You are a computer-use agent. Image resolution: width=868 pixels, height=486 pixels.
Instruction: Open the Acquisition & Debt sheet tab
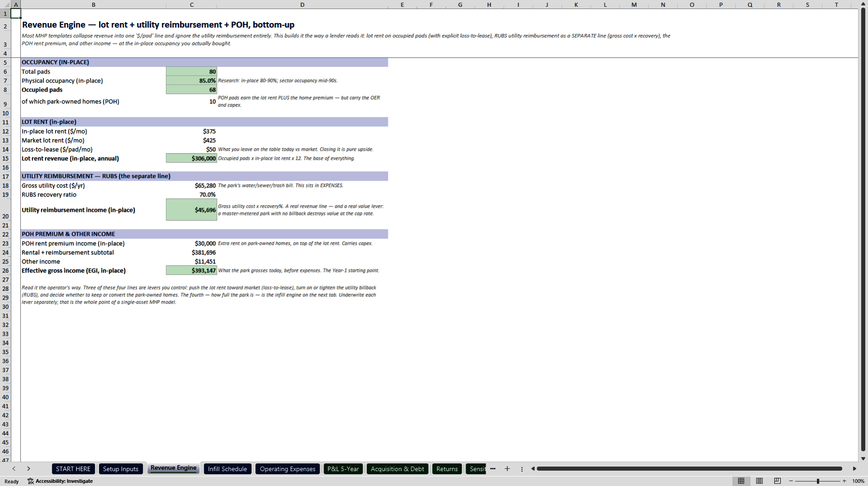click(x=397, y=469)
